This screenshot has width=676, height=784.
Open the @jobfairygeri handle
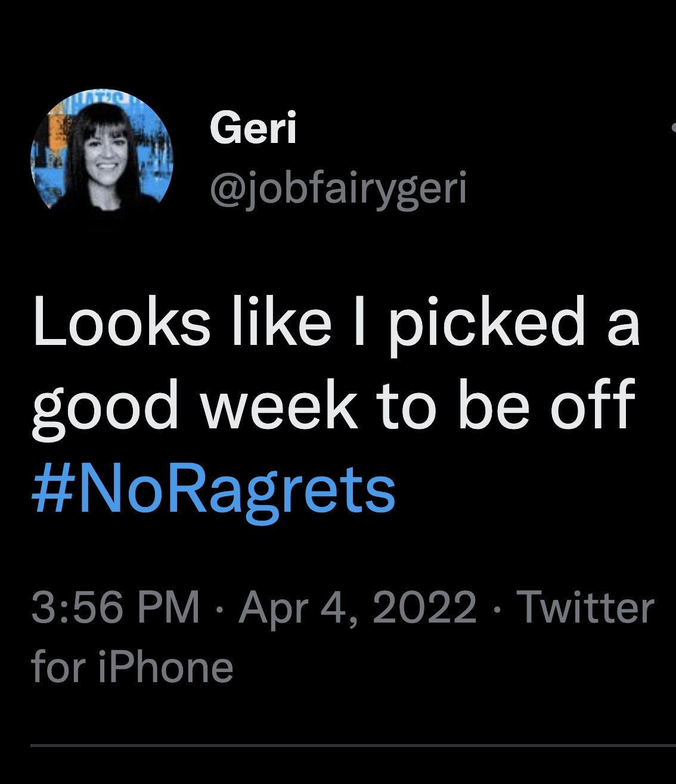click(338, 188)
